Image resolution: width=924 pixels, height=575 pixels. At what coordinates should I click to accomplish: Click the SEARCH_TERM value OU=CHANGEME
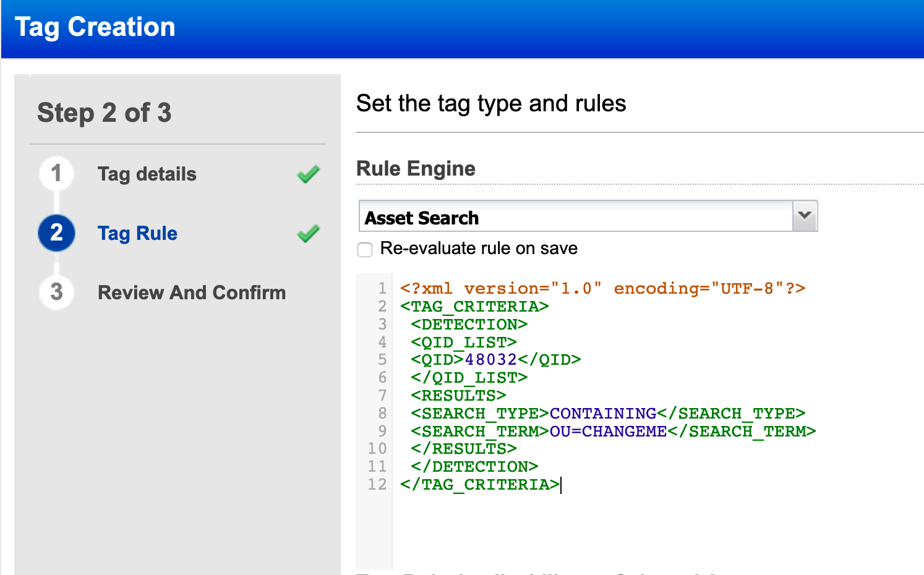point(607,431)
